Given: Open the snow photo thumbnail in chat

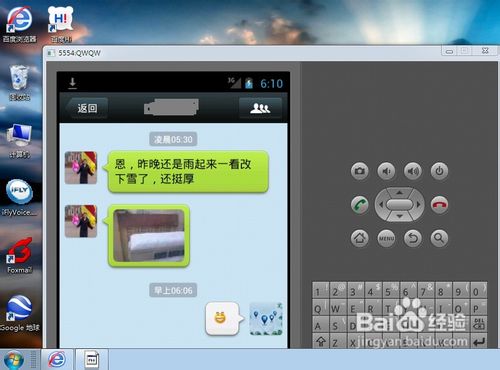Looking at the screenshot, I should 149,236.
